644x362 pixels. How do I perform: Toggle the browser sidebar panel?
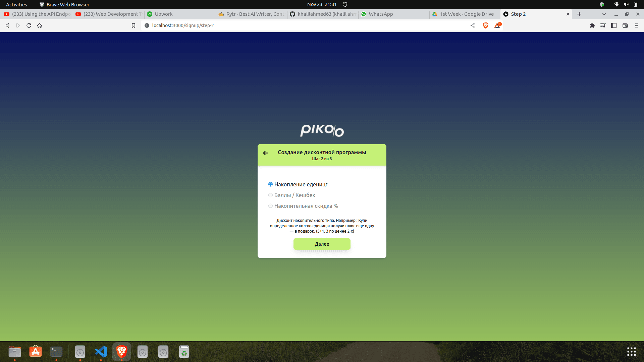[x=614, y=25]
